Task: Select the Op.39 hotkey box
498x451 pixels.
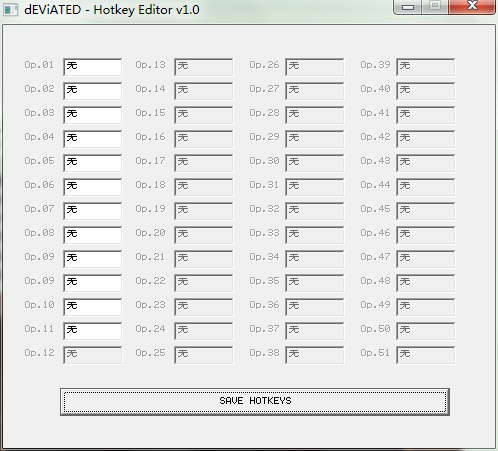Action: point(426,67)
